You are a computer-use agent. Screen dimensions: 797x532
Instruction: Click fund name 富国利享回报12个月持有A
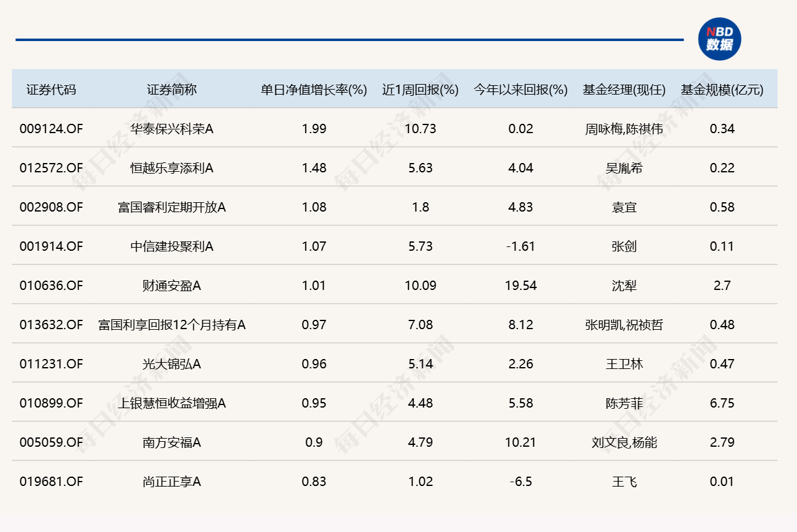pyautogui.click(x=172, y=325)
